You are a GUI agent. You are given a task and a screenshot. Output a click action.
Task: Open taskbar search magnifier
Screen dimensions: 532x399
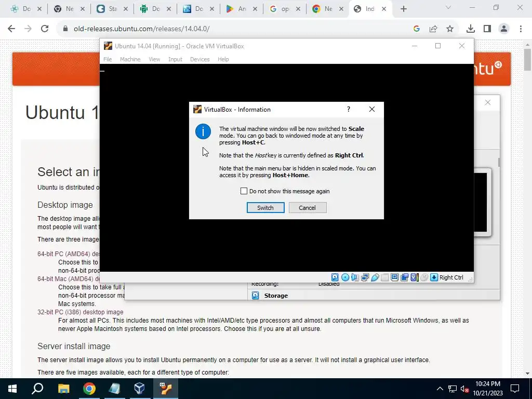(x=37, y=389)
